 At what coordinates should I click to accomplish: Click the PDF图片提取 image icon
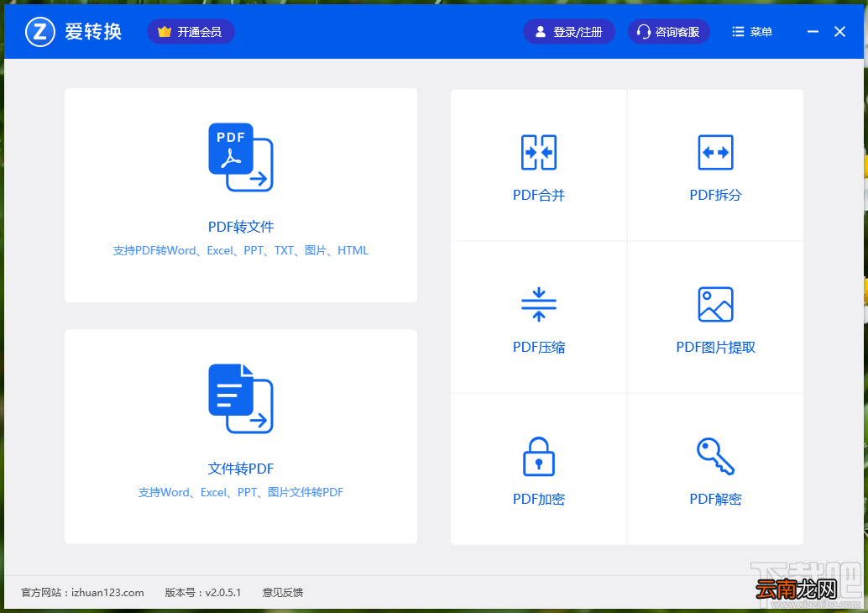click(x=715, y=304)
